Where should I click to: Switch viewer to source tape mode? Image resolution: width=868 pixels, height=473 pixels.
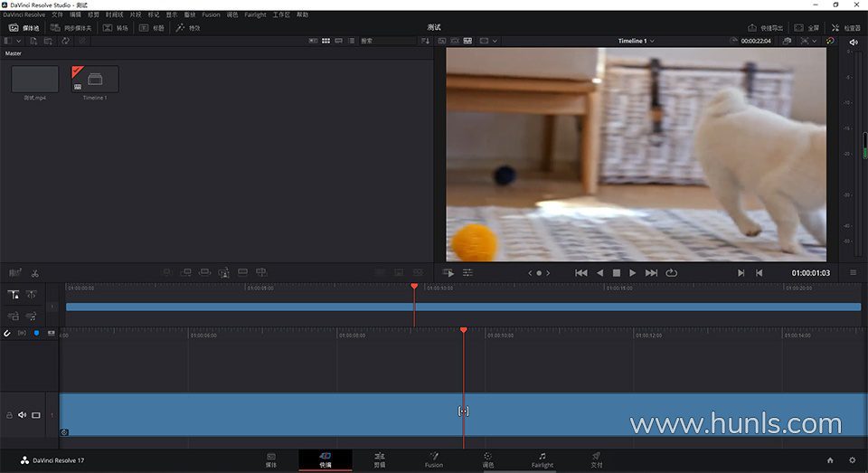point(455,41)
